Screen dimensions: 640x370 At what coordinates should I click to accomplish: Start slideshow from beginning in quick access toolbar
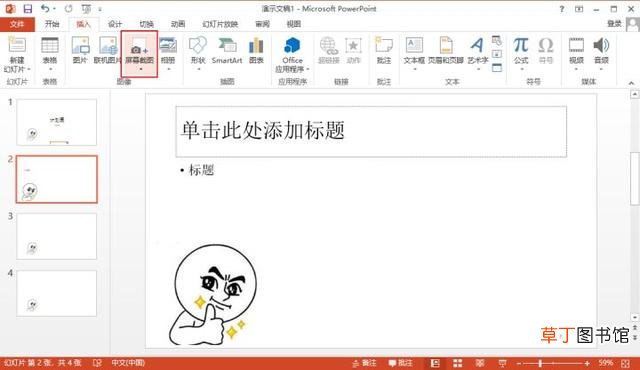pyautogui.click(x=86, y=9)
